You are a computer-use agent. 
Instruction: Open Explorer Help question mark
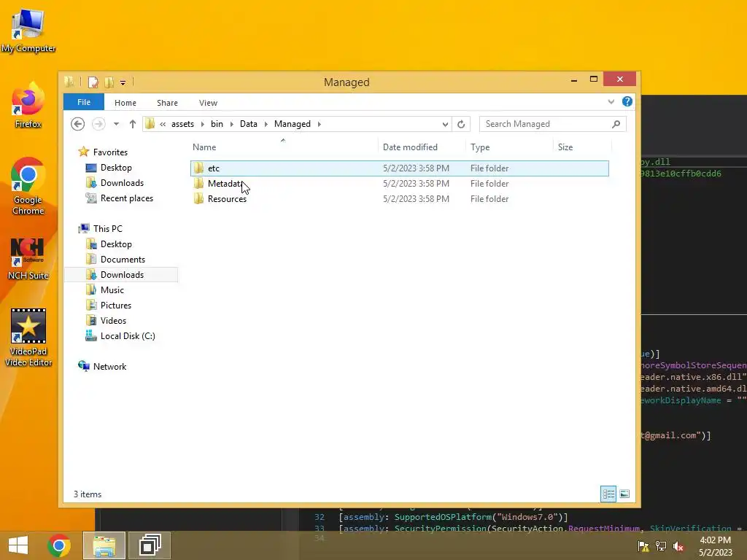tap(627, 101)
